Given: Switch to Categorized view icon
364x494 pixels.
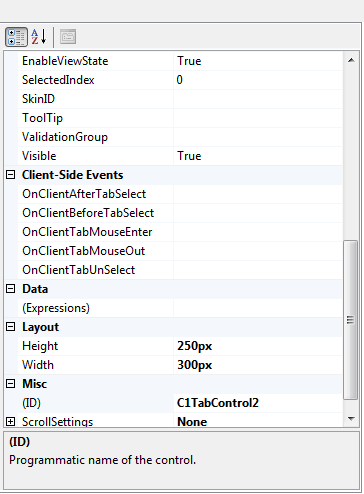Looking at the screenshot, I should click(16, 37).
